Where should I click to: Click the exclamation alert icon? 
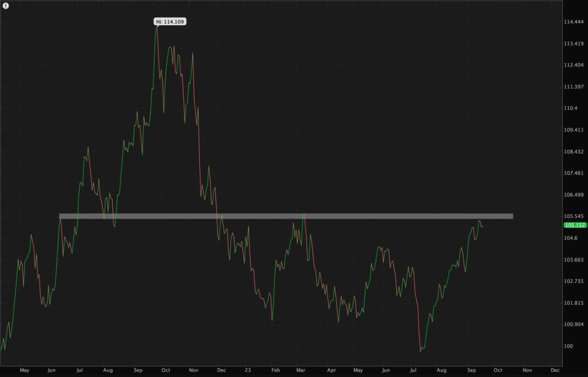tap(6, 6)
